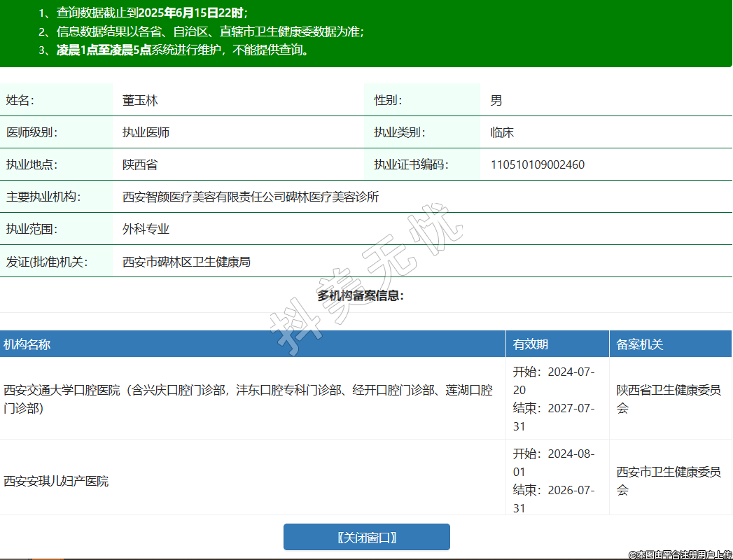The height and width of the screenshot is (560, 733).
Task: Select the 西安市碑林区卫生健康局 issuing authority
Action: [x=186, y=262]
